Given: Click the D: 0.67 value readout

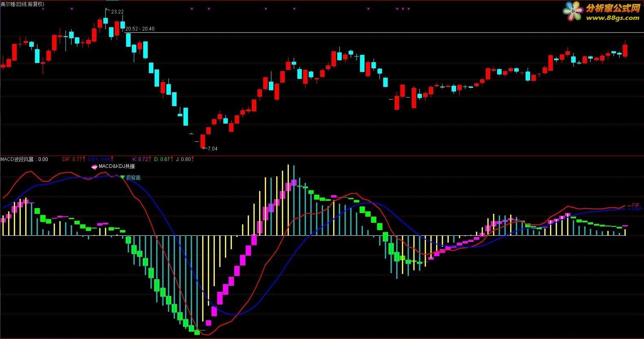Looking at the screenshot, I should pyautogui.click(x=162, y=159).
